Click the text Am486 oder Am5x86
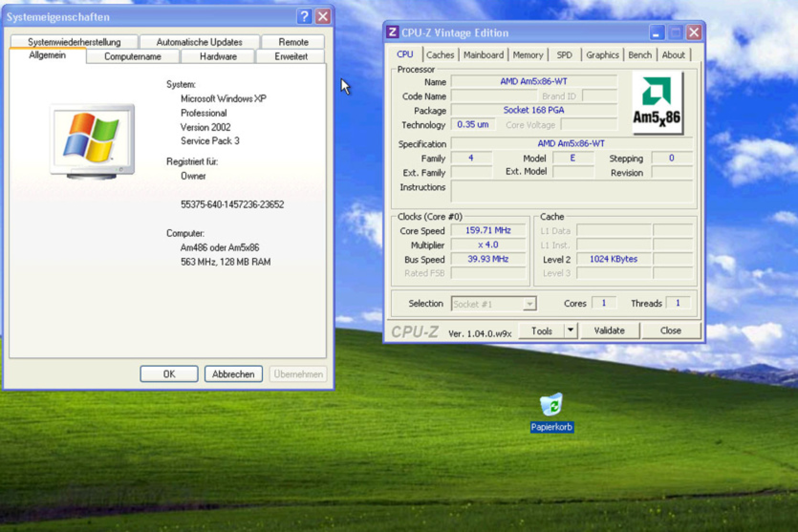 (220, 247)
